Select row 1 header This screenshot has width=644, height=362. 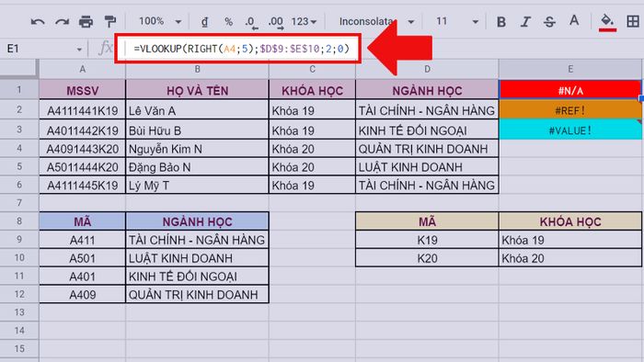pos(19,90)
